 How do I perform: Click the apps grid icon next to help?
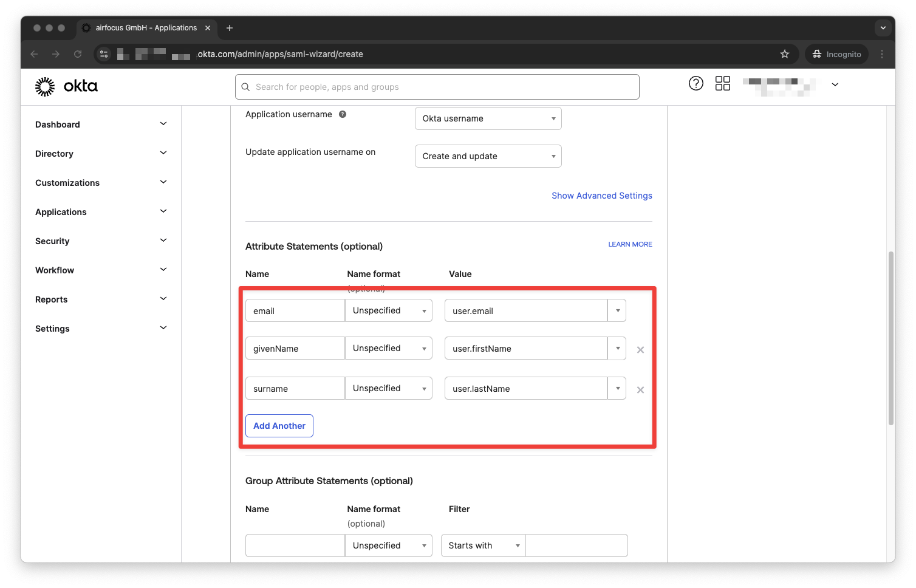tap(722, 83)
